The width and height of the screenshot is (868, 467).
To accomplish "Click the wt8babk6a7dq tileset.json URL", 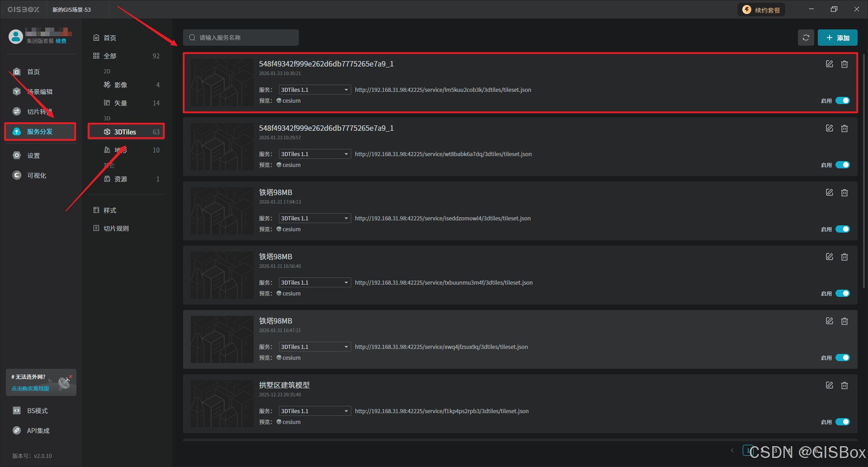I will [x=443, y=154].
